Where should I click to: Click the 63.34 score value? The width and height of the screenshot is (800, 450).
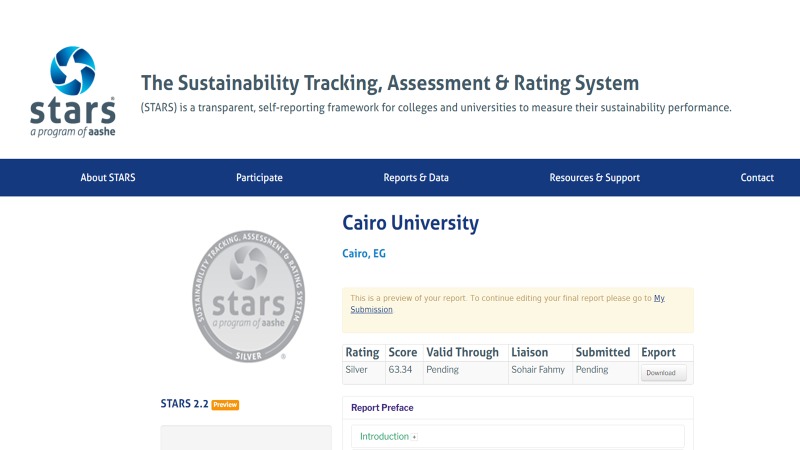click(x=400, y=370)
